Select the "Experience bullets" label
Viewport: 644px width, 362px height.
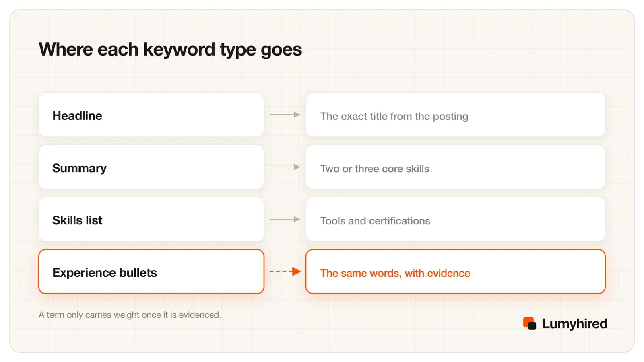[105, 273]
